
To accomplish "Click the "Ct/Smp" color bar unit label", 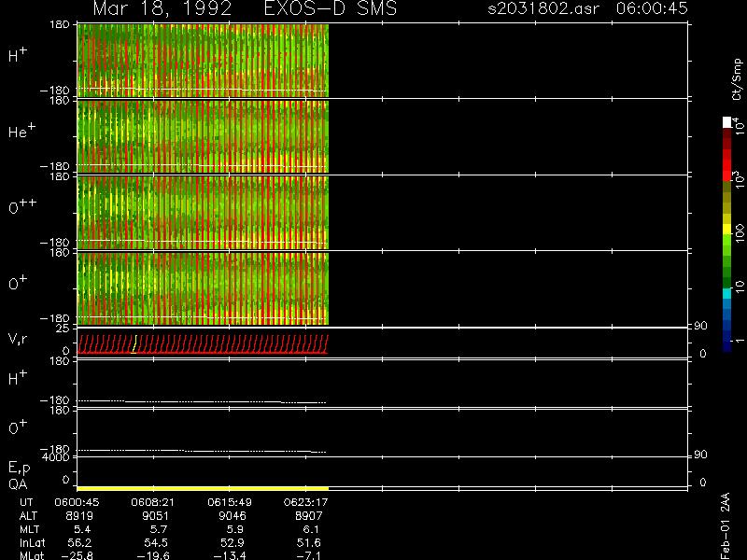I will [737, 79].
